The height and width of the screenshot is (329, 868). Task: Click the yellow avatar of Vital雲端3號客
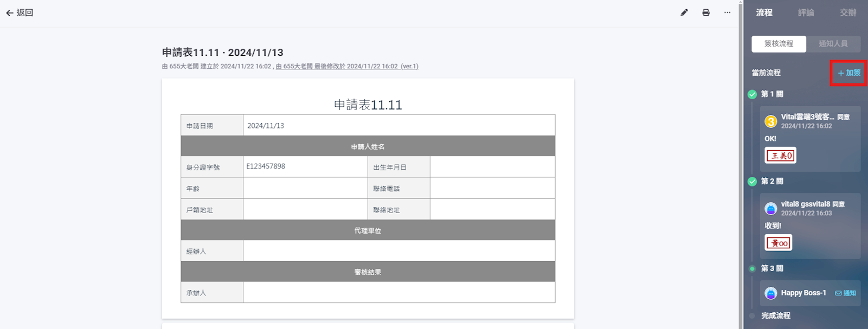[x=770, y=121]
